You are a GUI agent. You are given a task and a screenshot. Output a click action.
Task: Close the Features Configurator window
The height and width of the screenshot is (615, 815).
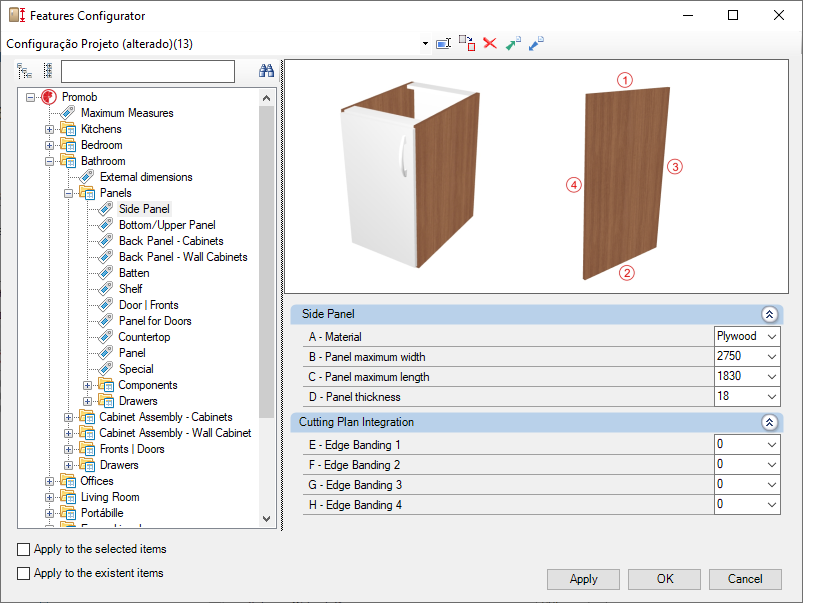(779, 15)
